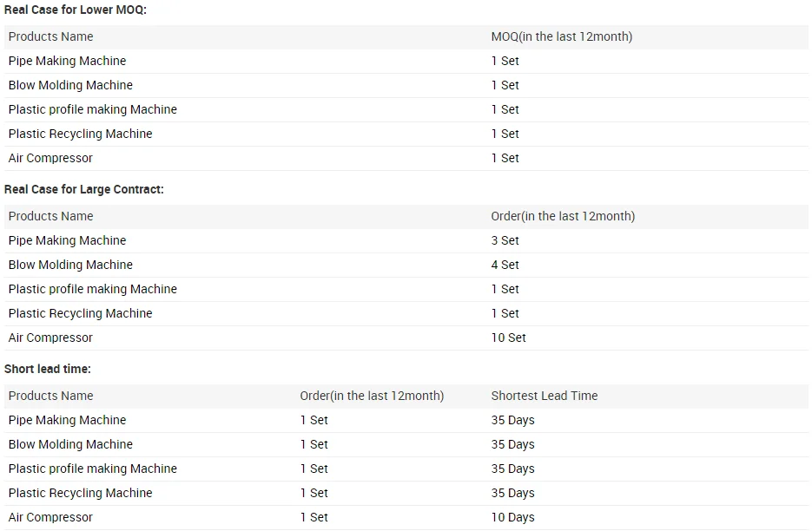Click the '10 Days' lead time cell

(x=512, y=517)
